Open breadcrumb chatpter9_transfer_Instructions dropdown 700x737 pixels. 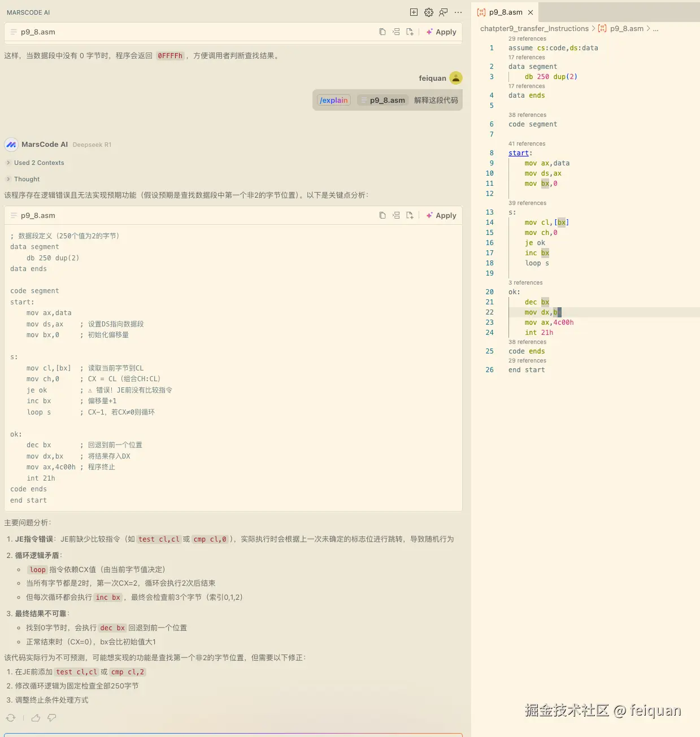point(534,28)
